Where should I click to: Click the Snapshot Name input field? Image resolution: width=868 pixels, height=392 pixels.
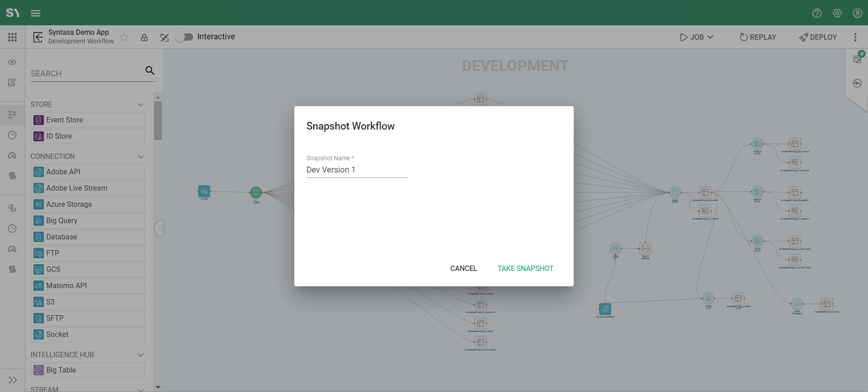coord(357,170)
